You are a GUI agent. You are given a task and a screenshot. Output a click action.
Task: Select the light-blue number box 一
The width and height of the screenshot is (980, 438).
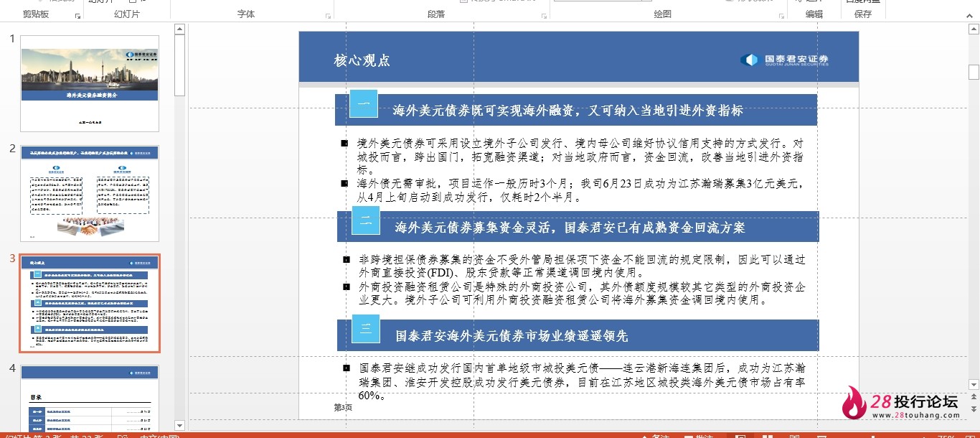pos(364,104)
